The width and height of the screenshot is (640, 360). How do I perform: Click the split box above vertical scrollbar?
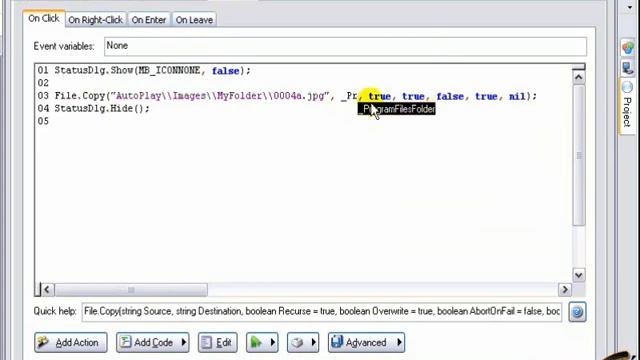pyautogui.click(x=579, y=67)
